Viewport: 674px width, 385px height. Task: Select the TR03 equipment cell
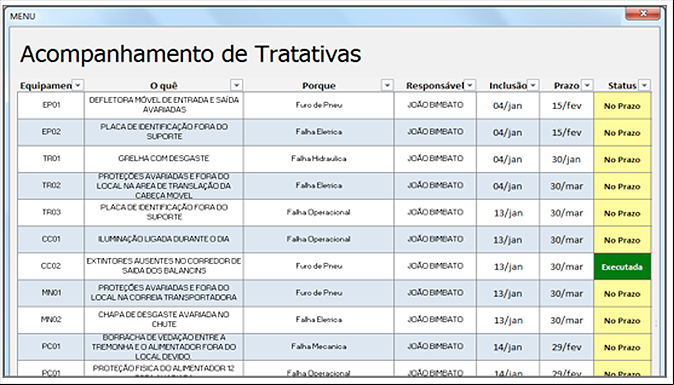(51, 213)
